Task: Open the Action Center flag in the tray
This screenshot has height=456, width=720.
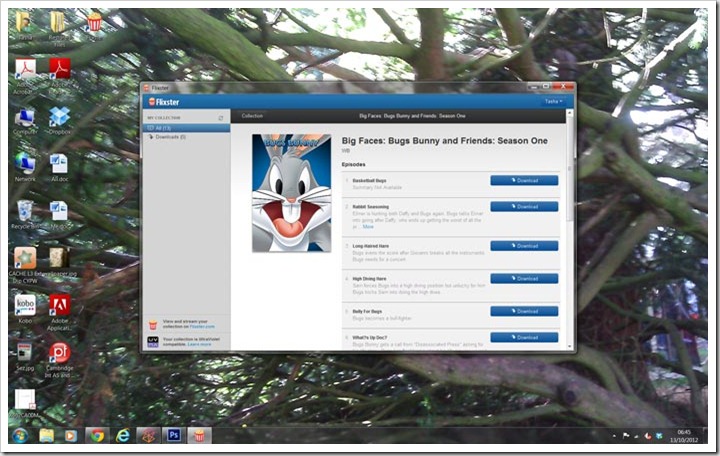Action: tap(625, 436)
